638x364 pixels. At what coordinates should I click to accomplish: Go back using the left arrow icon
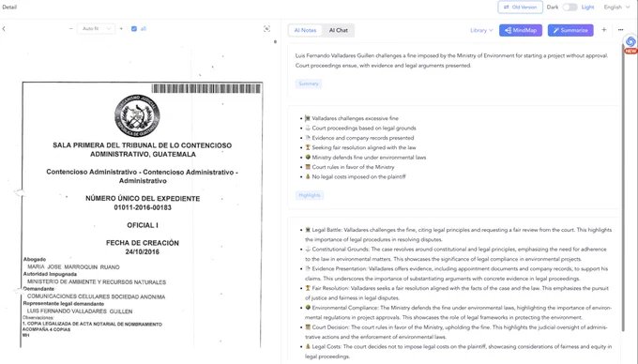tap(4, 29)
